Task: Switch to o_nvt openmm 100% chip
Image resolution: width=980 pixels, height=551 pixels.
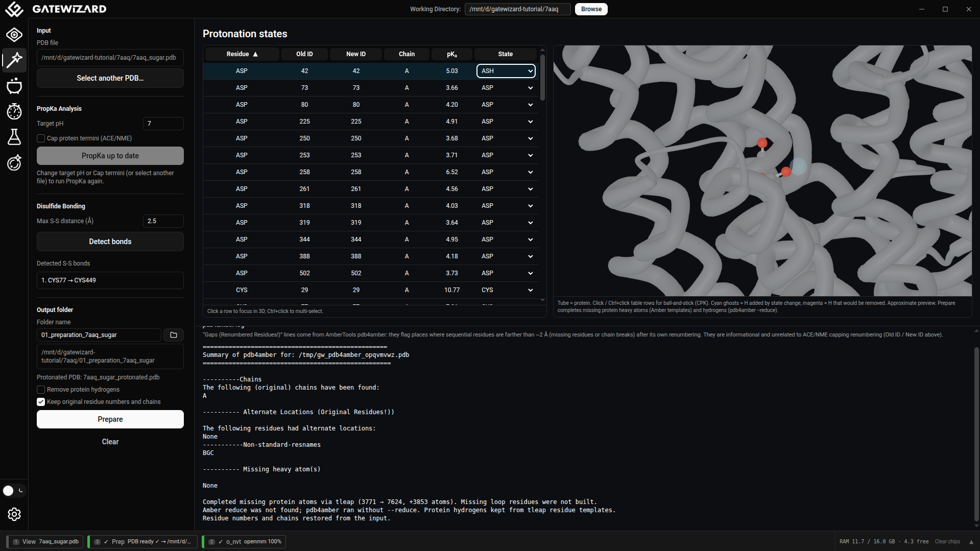Action: tap(244, 542)
